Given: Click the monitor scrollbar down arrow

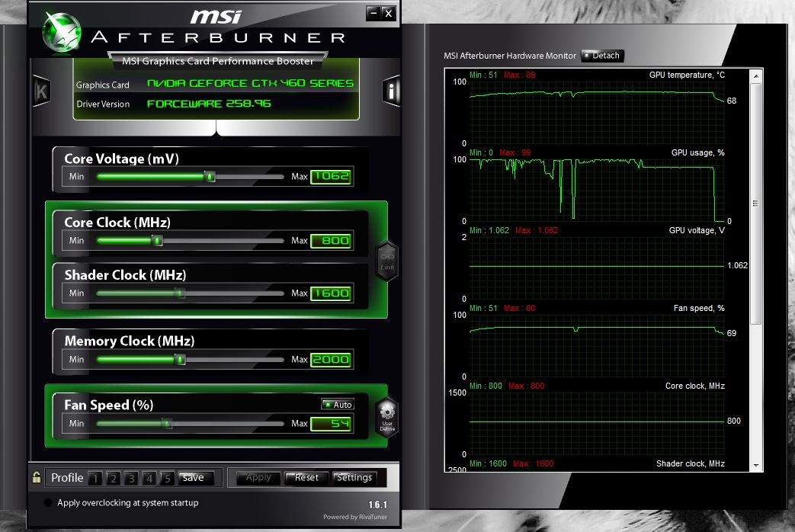Looking at the screenshot, I should [756, 465].
